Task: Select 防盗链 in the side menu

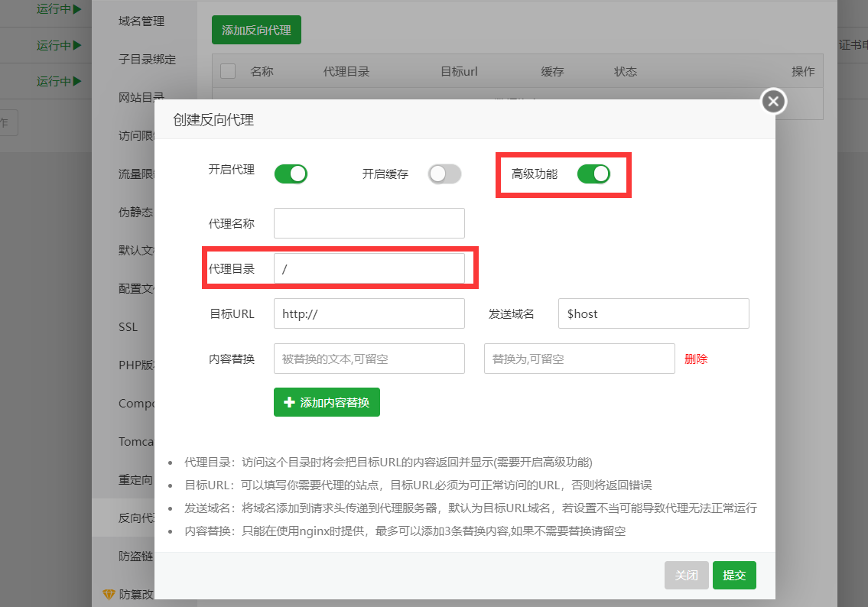Action: (x=135, y=556)
